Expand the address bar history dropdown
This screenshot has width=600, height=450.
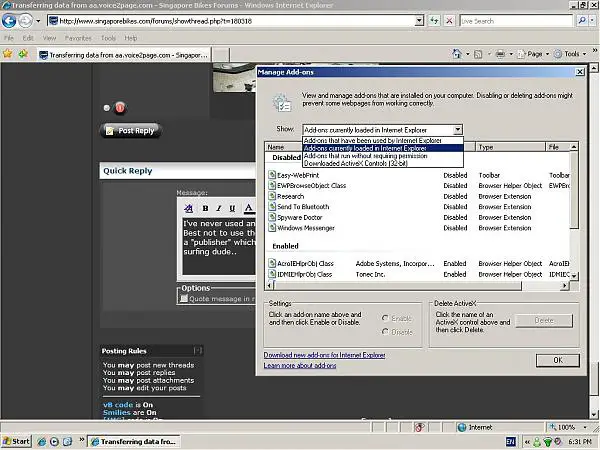[x=419, y=21]
